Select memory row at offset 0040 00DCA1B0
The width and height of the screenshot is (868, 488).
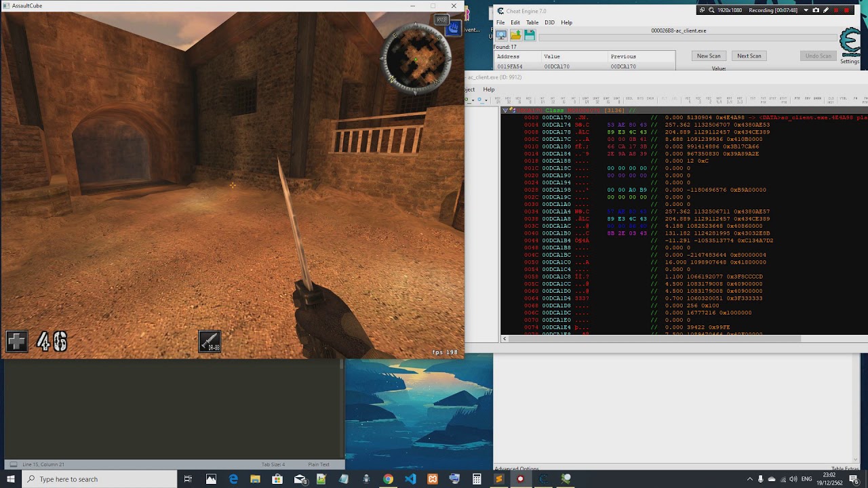coord(684,233)
